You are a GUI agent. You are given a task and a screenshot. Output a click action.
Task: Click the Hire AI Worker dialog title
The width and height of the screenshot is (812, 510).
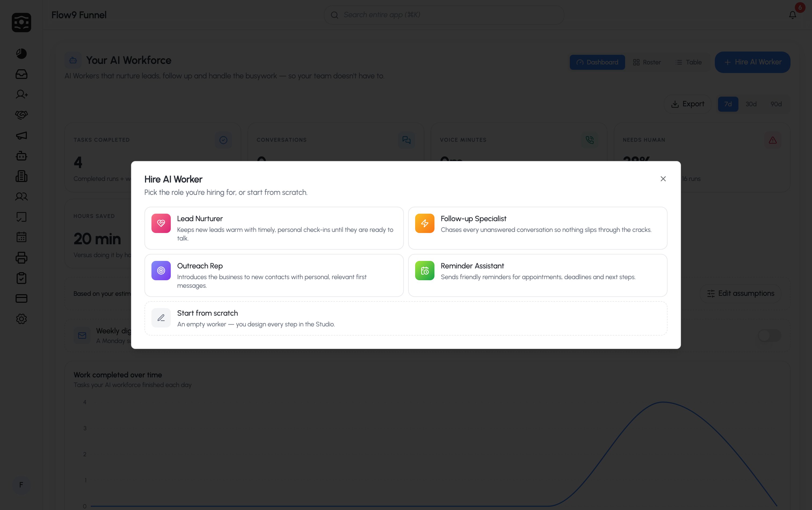click(x=173, y=179)
